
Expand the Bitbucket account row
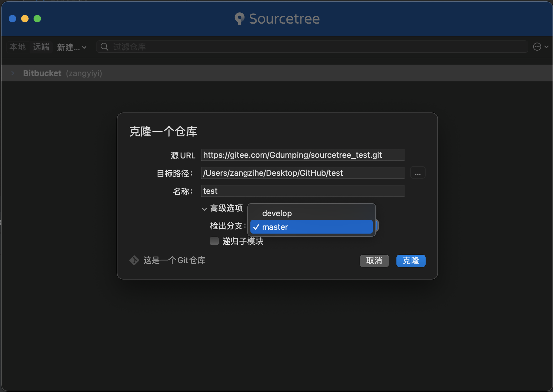pos(13,73)
